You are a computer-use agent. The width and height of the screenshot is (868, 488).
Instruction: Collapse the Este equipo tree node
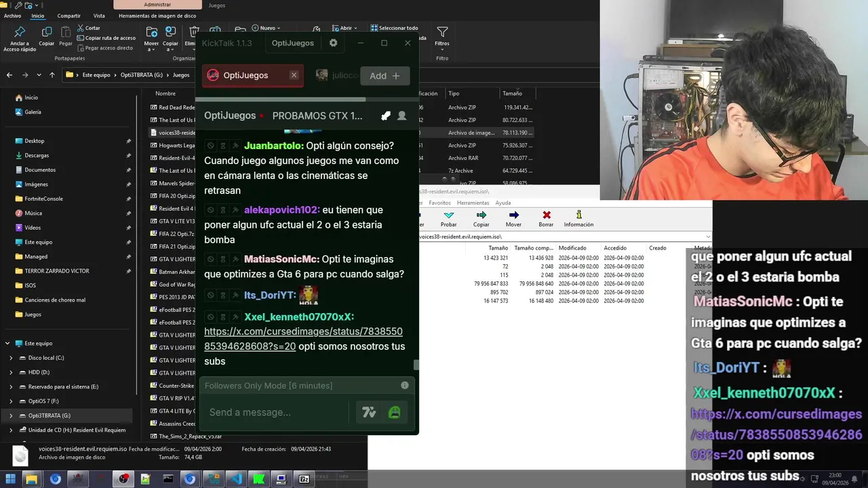coord(7,344)
